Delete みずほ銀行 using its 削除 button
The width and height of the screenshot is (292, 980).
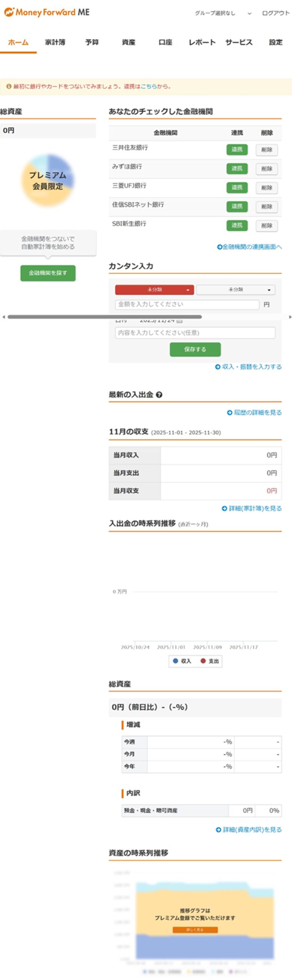[x=266, y=169]
